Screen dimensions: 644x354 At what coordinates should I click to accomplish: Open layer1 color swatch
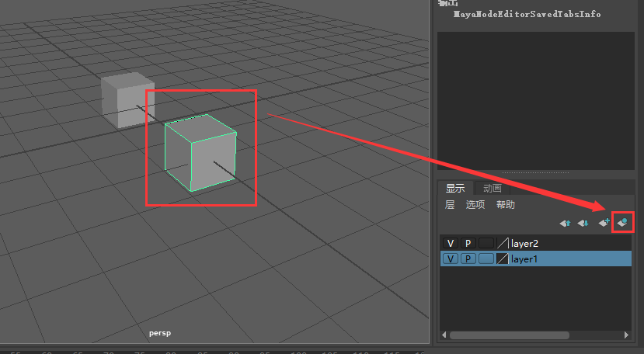point(503,259)
